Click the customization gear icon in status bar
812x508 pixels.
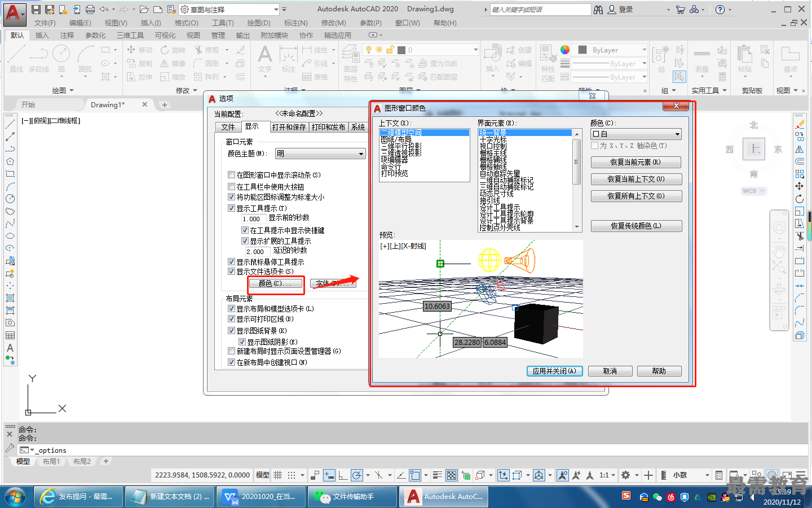coord(625,475)
